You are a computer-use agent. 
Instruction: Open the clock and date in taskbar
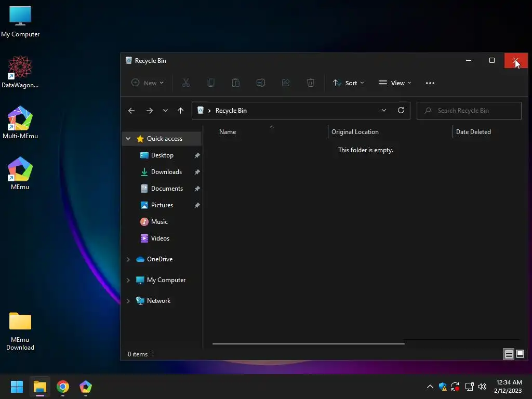tap(508, 387)
